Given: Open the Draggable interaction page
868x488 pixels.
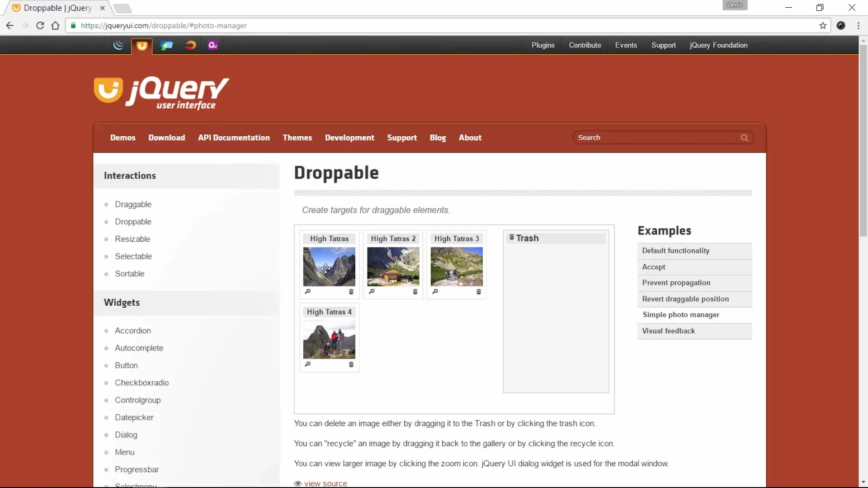Looking at the screenshot, I should [x=133, y=204].
